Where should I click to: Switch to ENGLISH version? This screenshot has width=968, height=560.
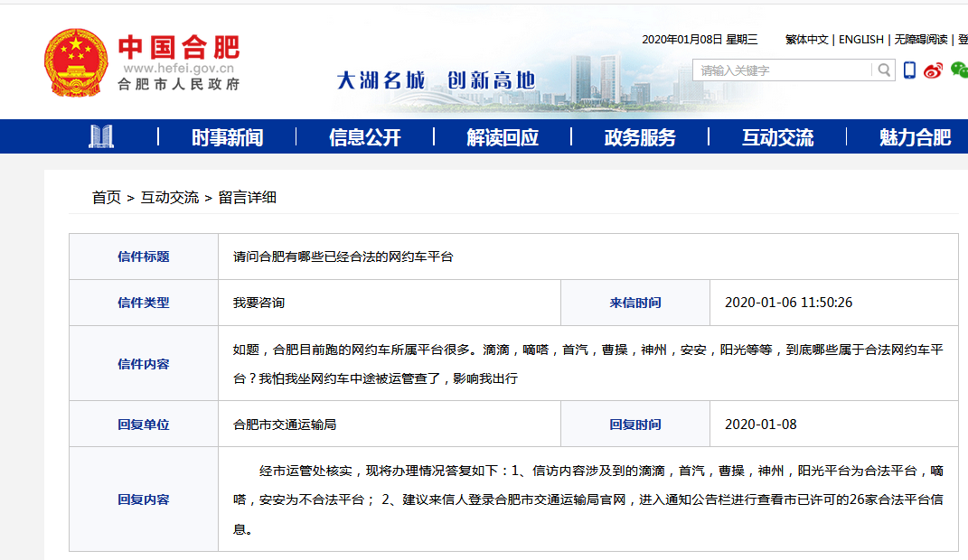[861, 40]
